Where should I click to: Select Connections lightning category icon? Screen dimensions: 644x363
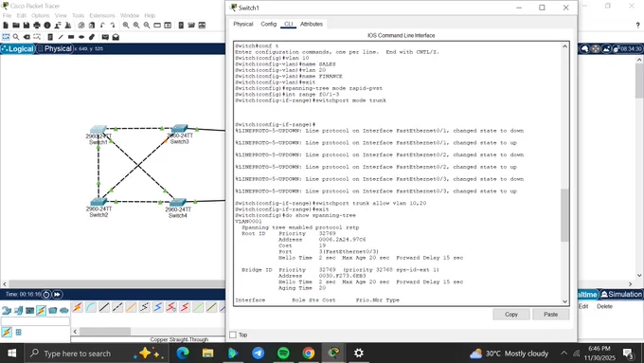coord(41,310)
